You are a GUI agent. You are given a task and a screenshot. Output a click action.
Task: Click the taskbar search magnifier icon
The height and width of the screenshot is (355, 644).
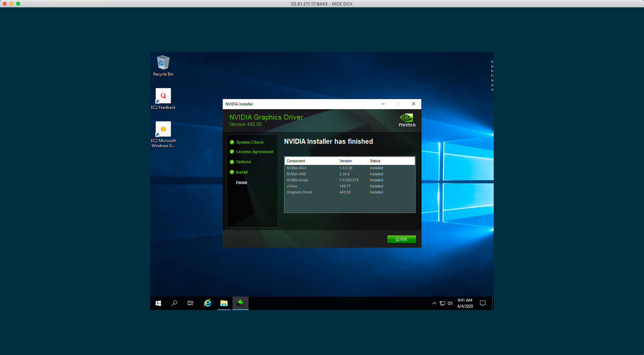tap(174, 303)
